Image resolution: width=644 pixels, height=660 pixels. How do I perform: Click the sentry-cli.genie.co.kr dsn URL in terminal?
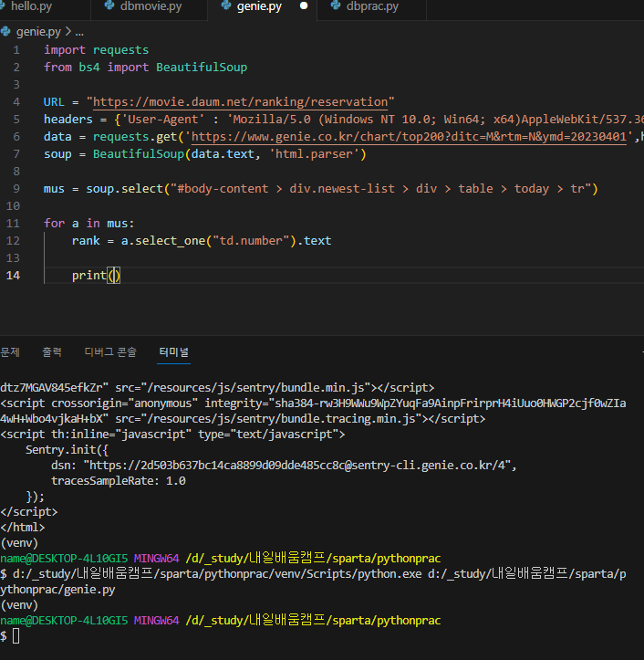[297, 466]
